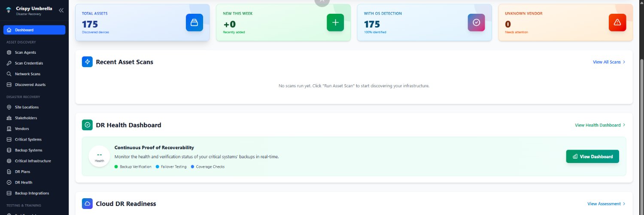644x215 pixels.
Task: Click the DISASTER RECOVERY section label
Action: click(23, 97)
